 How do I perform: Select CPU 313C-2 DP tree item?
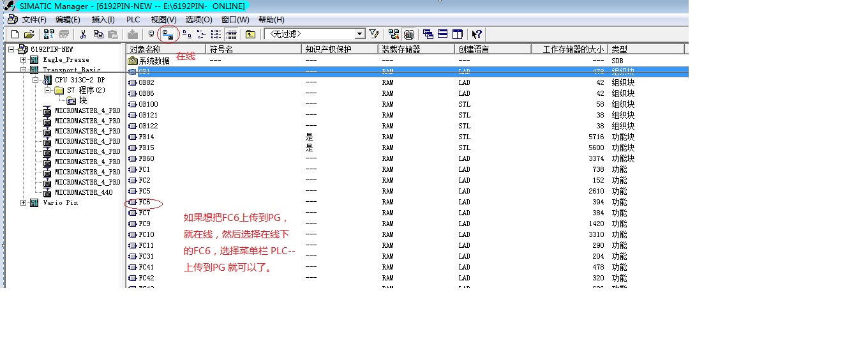tap(80, 80)
